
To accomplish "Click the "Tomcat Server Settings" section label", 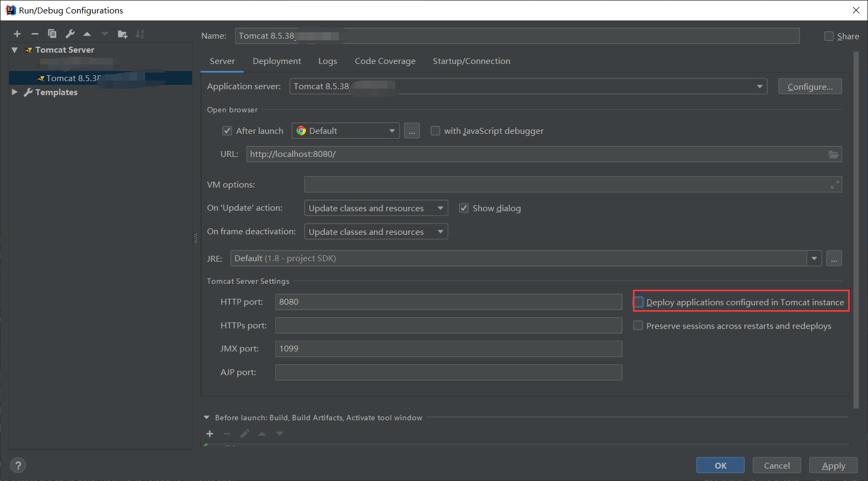I will (248, 281).
